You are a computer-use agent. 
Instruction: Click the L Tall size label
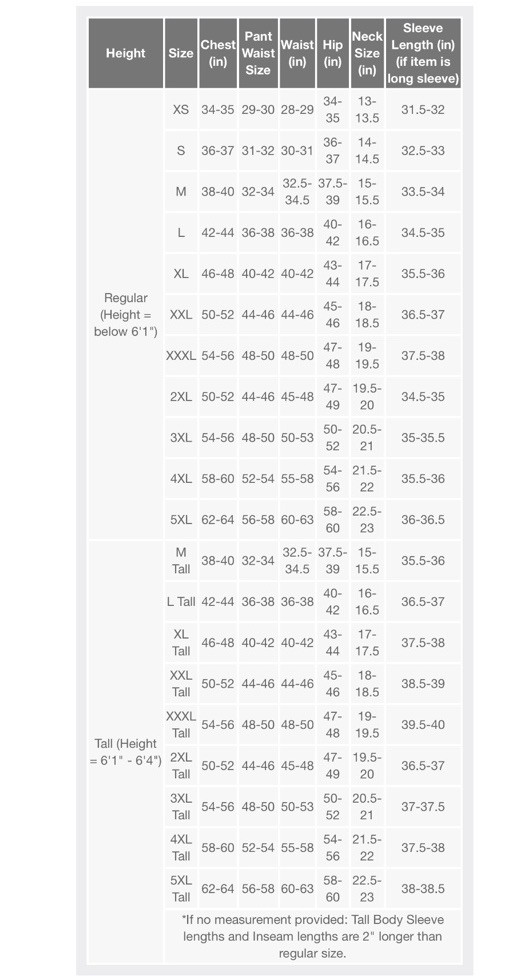point(181,601)
